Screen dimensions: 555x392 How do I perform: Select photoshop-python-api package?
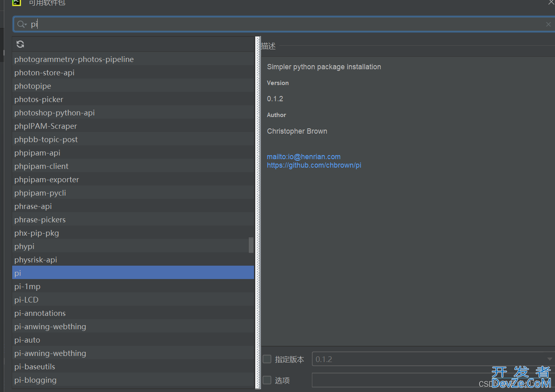[133, 113]
